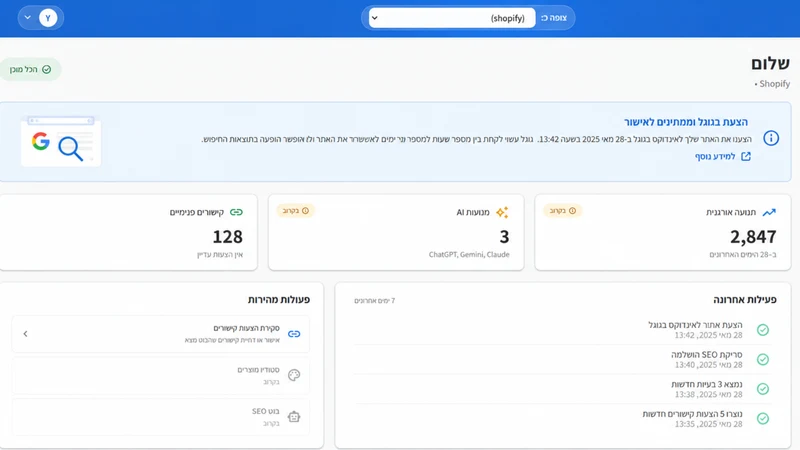This screenshot has height=450, width=800.
Task: Click the 'צופה כ' viewing-as label
Action: tap(554, 18)
